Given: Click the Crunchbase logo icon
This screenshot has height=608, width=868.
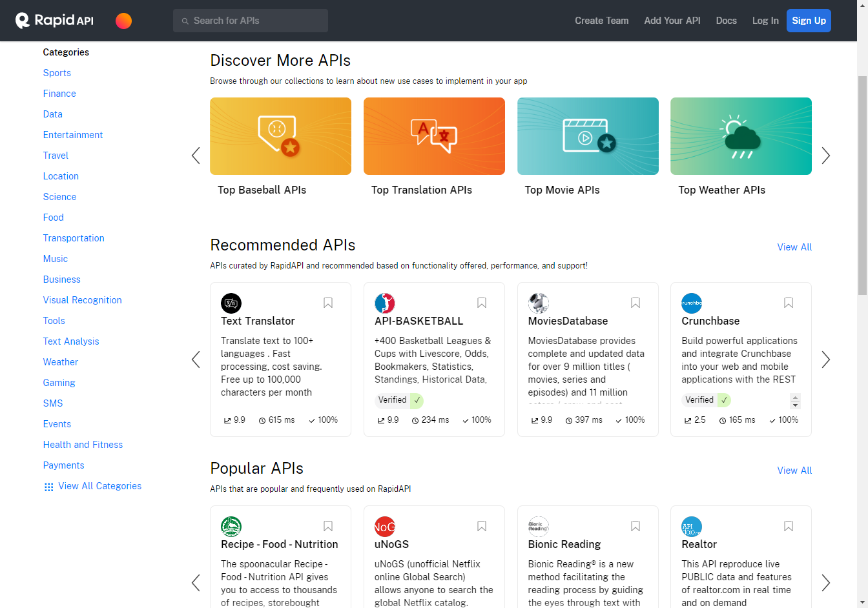Looking at the screenshot, I should coord(692,303).
